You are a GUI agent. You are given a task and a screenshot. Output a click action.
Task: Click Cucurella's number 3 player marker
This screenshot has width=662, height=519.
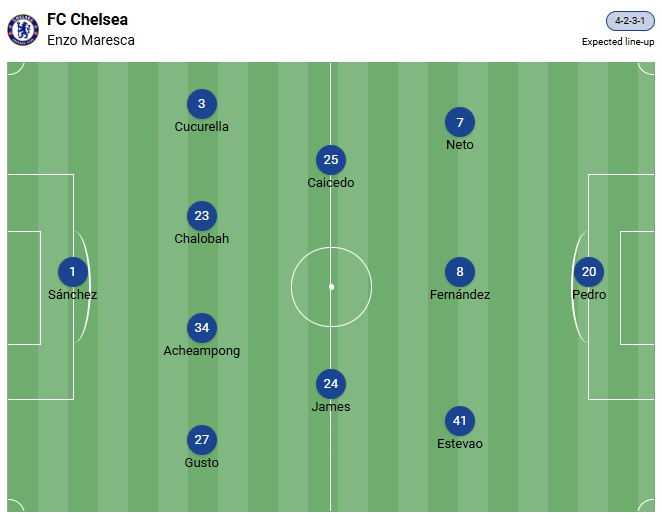click(202, 104)
